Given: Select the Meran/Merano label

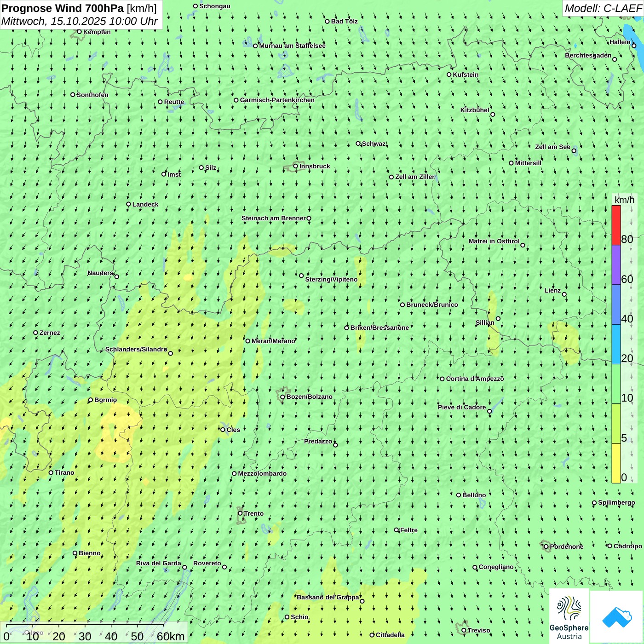Looking at the screenshot, I should tap(273, 341).
